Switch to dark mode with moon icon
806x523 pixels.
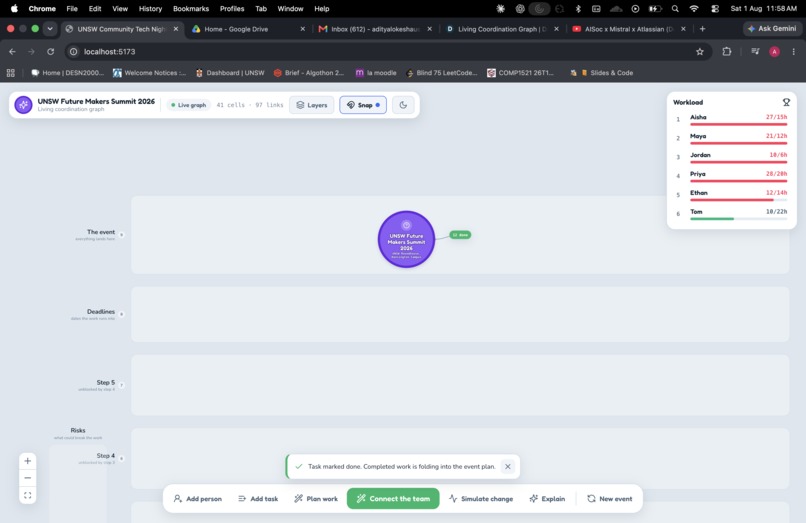pos(403,105)
